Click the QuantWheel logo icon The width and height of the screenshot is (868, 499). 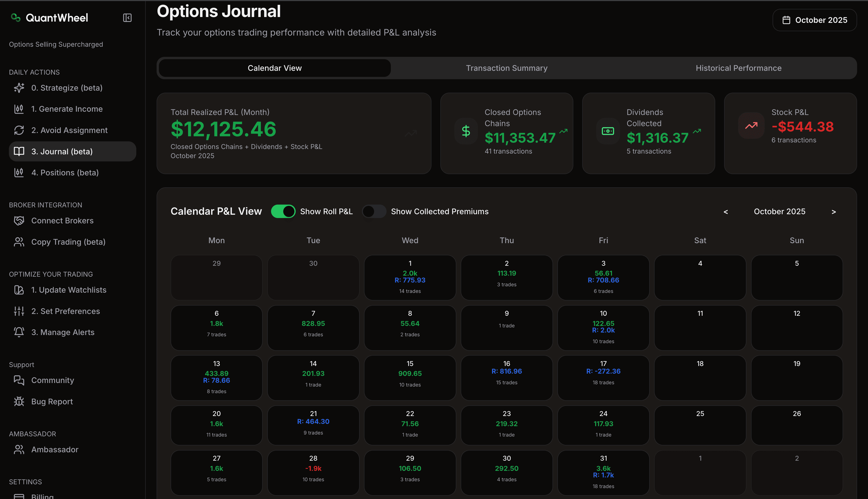pos(15,18)
